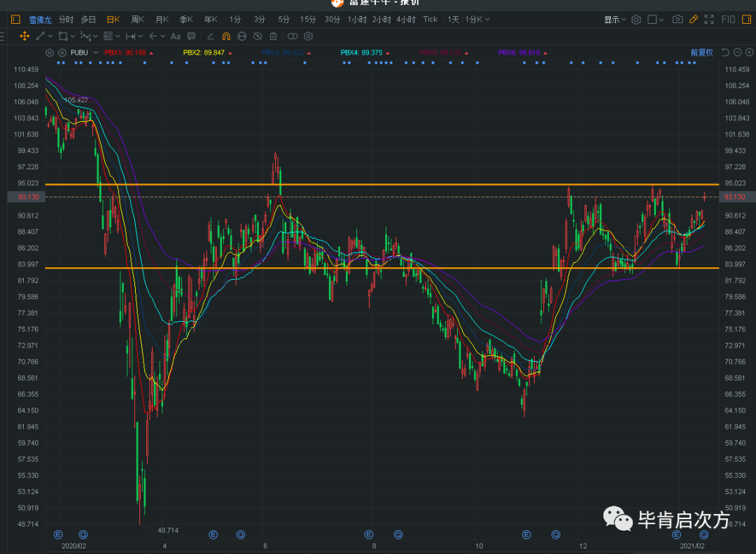Image resolution: width=756 pixels, height=554 pixels.
Task: Click the trash delete drawings icon
Action: 273,36
